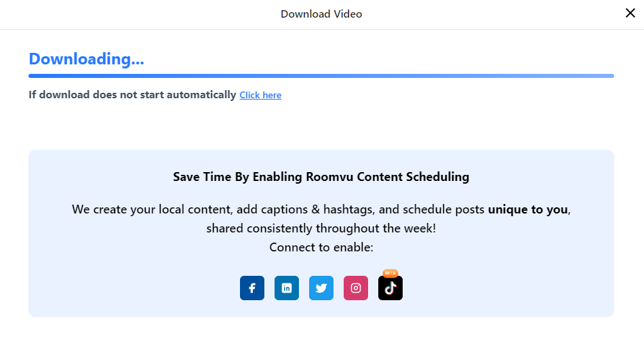
Task: Connect Instagram via the pink icon
Action: coord(355,288)
